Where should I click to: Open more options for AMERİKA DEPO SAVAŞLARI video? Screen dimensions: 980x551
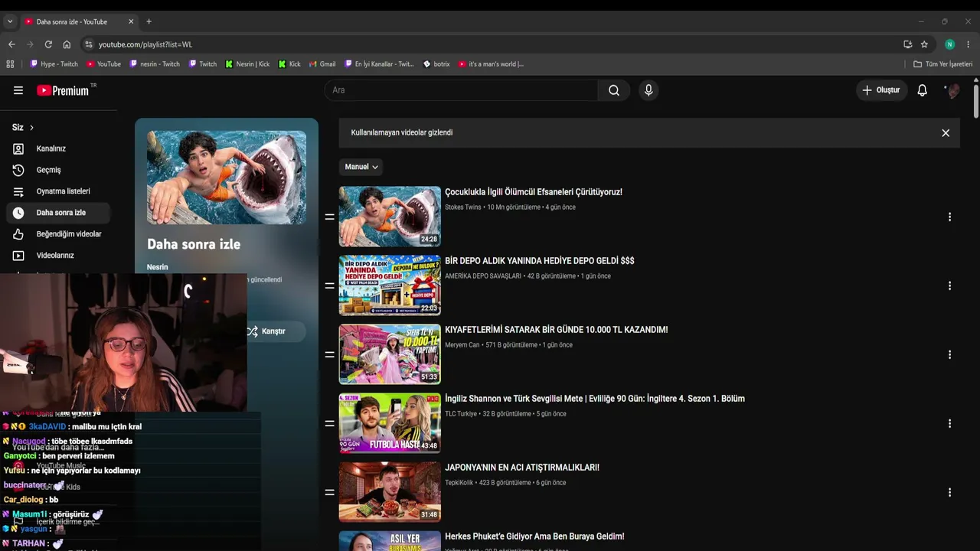coord(949,285)
